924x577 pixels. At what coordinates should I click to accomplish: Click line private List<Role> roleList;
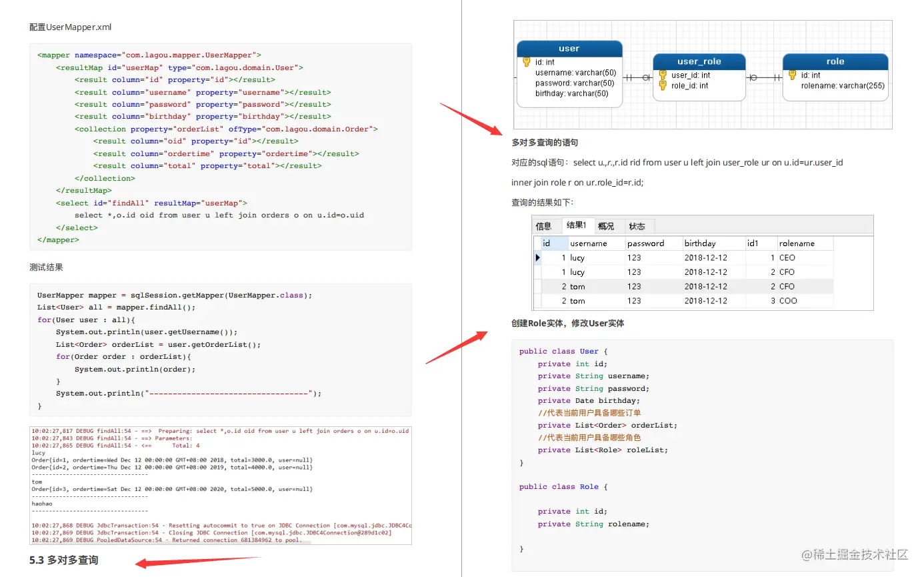(x=603, y=450)
